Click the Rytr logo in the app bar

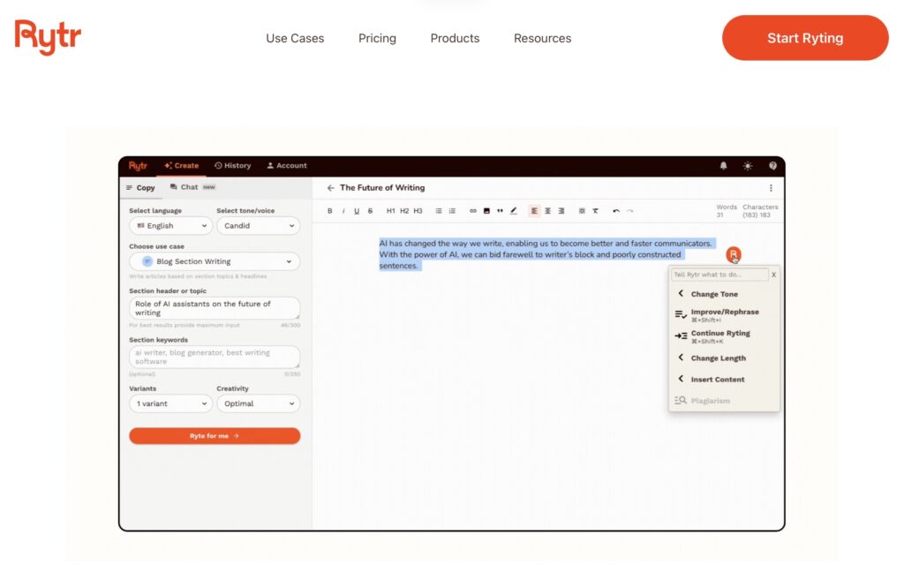click(138, 166)
